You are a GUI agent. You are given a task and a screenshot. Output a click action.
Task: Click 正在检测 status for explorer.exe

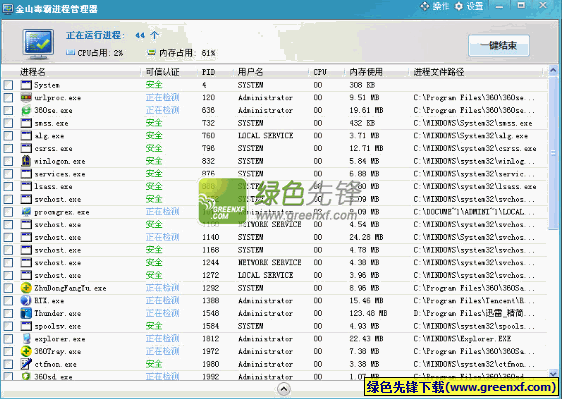click(x=162, y=339)
